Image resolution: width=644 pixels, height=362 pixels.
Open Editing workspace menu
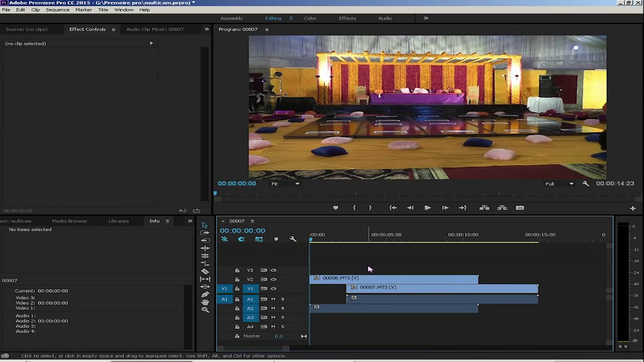[x=290, y=18]
